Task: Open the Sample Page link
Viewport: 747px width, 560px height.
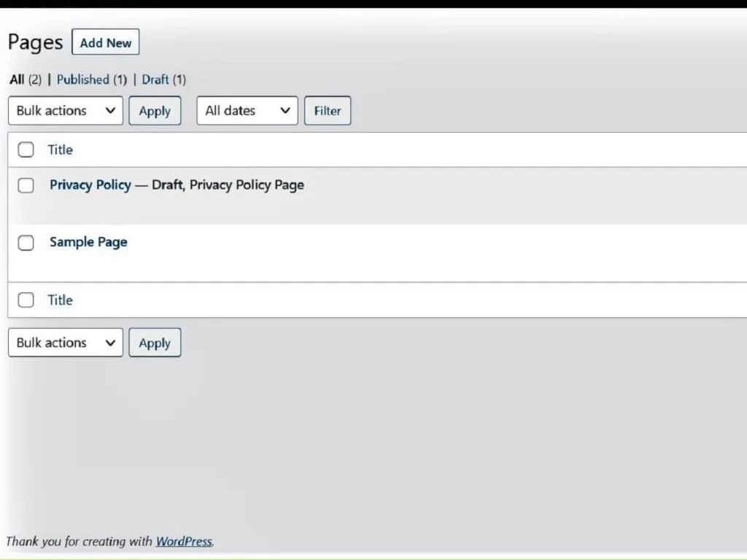Action: click(x=88, y=242)
